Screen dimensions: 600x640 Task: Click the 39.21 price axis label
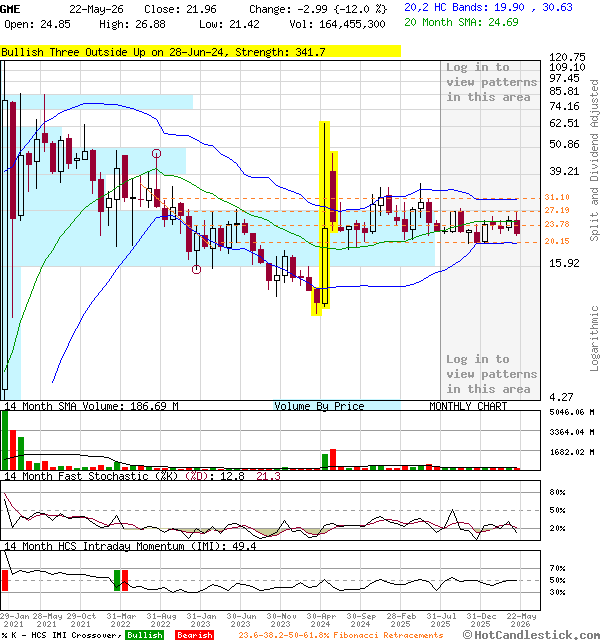[x=564, y=171]
